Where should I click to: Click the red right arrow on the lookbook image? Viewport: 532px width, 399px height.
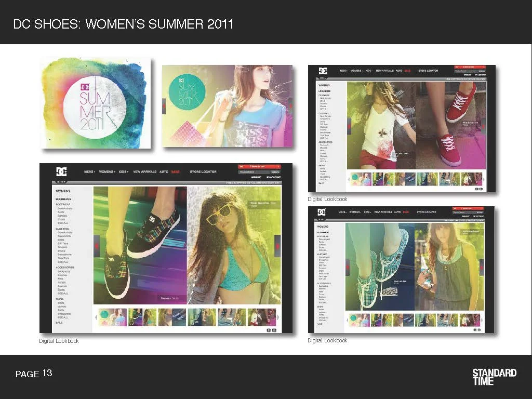pos(278,246)
